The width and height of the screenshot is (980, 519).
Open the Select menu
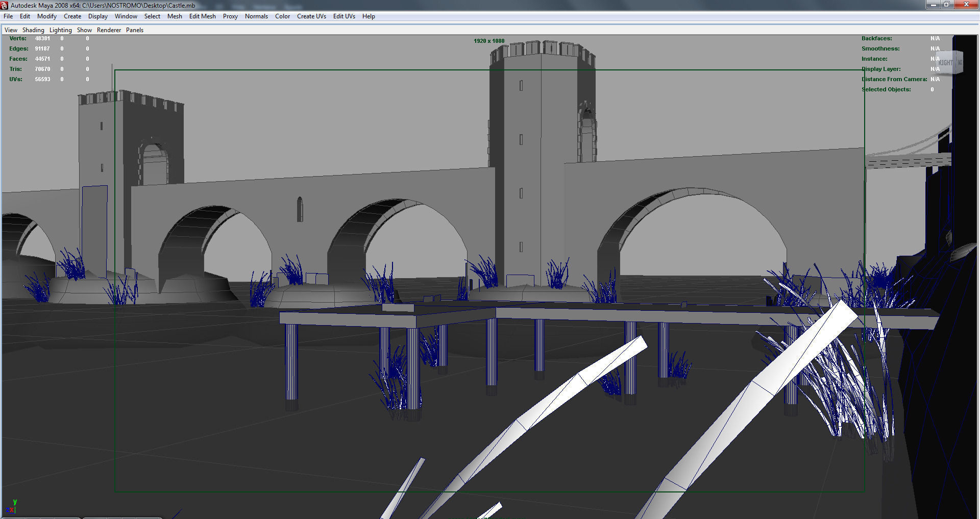(x=152, y=16)
